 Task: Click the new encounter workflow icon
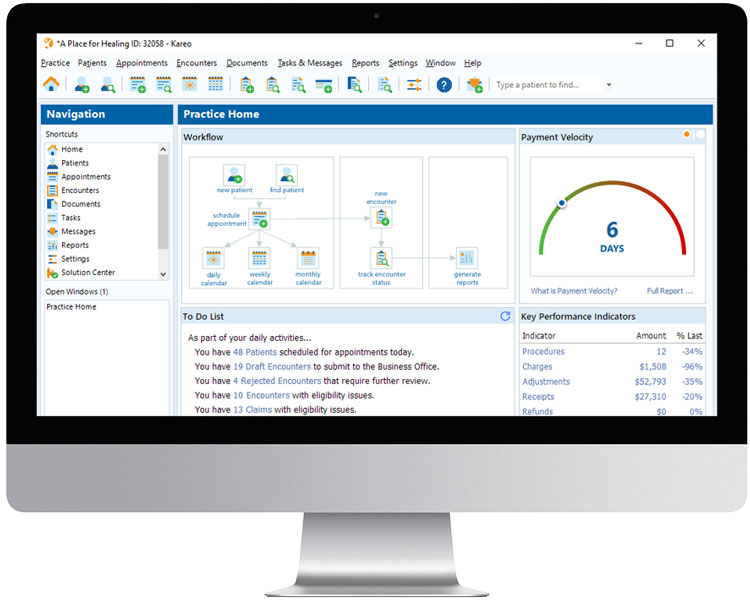click(381, 217)
